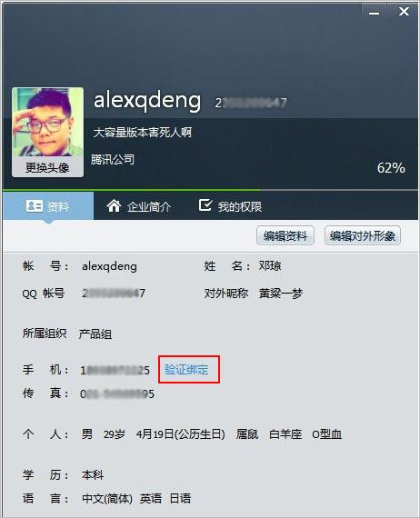
Task: Click the 产品组 organization value
Action: [x=95, y=334]
